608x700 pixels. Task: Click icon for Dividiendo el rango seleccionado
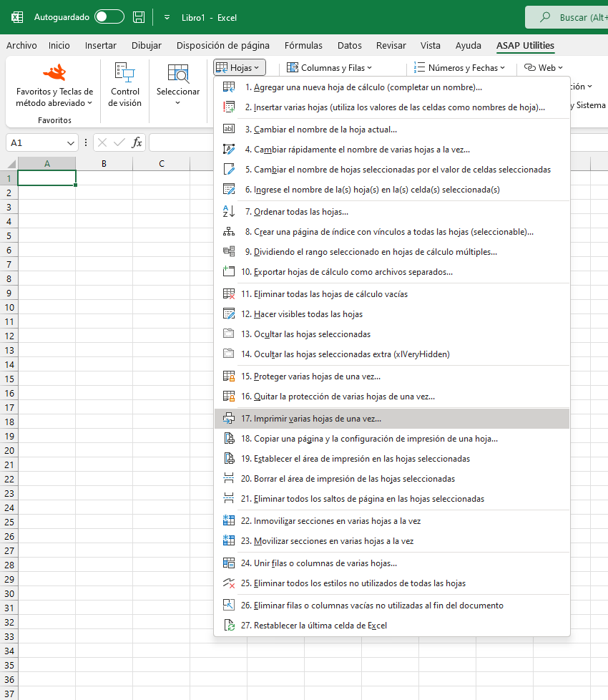[229, 252]
